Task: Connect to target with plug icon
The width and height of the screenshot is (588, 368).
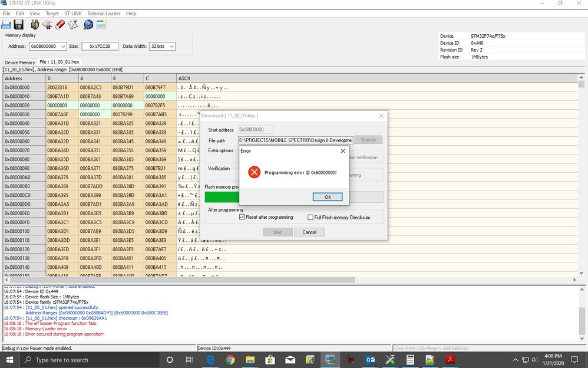Action: click(35, 25)
